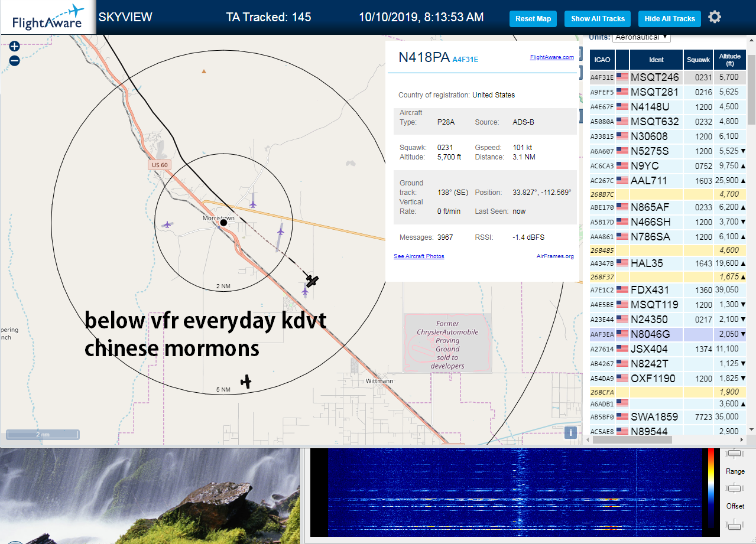Sort table by ICAO column header

point(602,60)
